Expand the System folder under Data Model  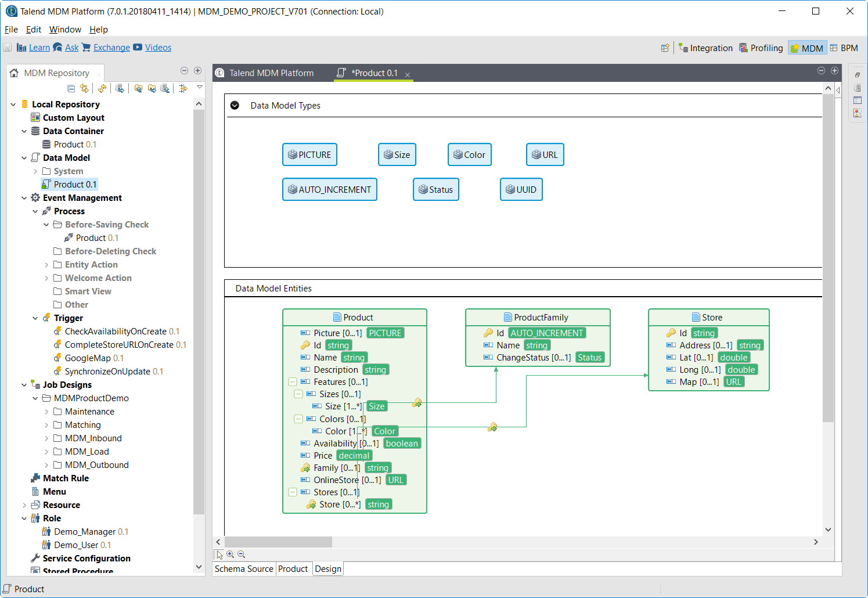point(35,171)
